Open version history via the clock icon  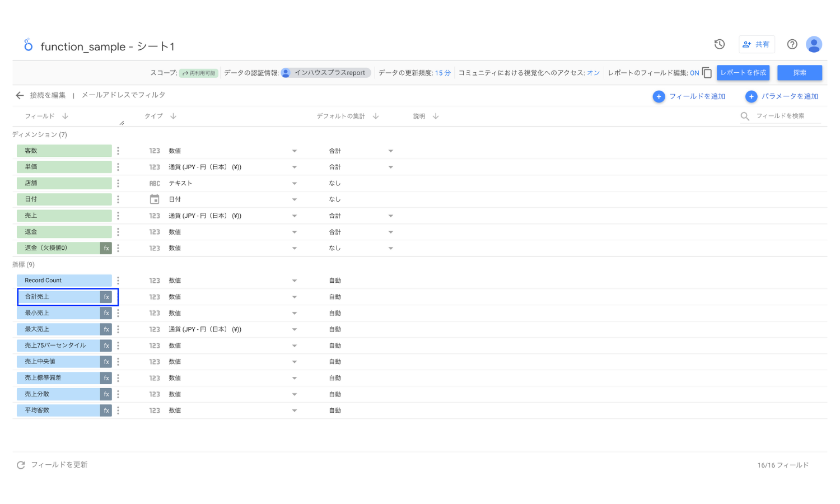click(x=719, y=44)
